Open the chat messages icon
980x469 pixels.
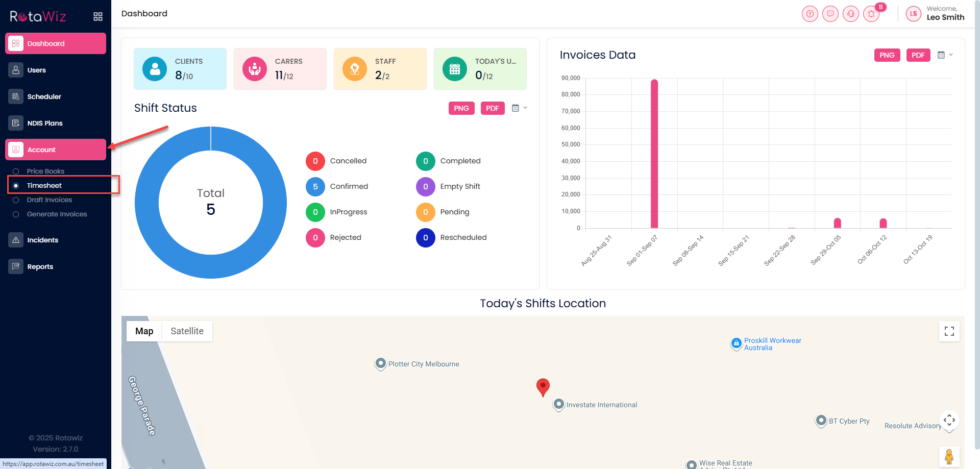[x=830, y=14]
